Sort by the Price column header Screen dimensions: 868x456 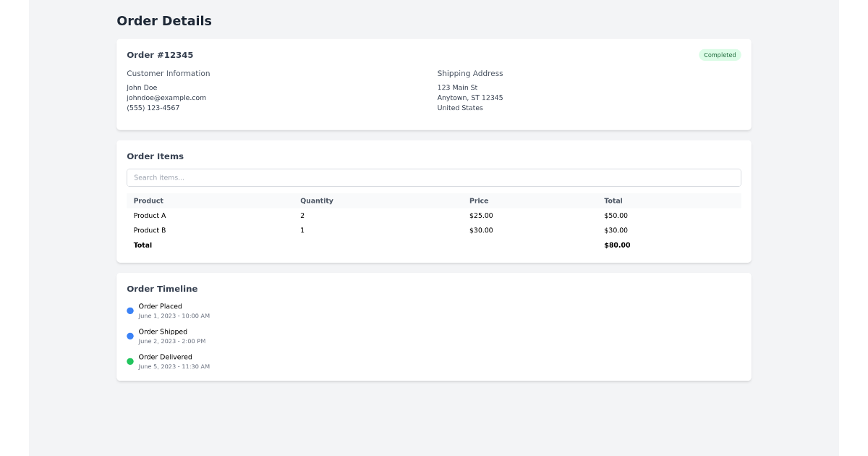pos(480,200)
